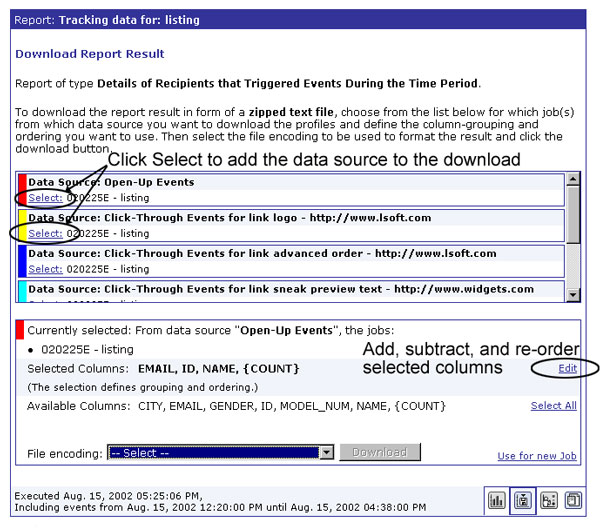Click the sneak preview text data source header
The height and width of the screenshot is (532, 600).
click(281, 289)
